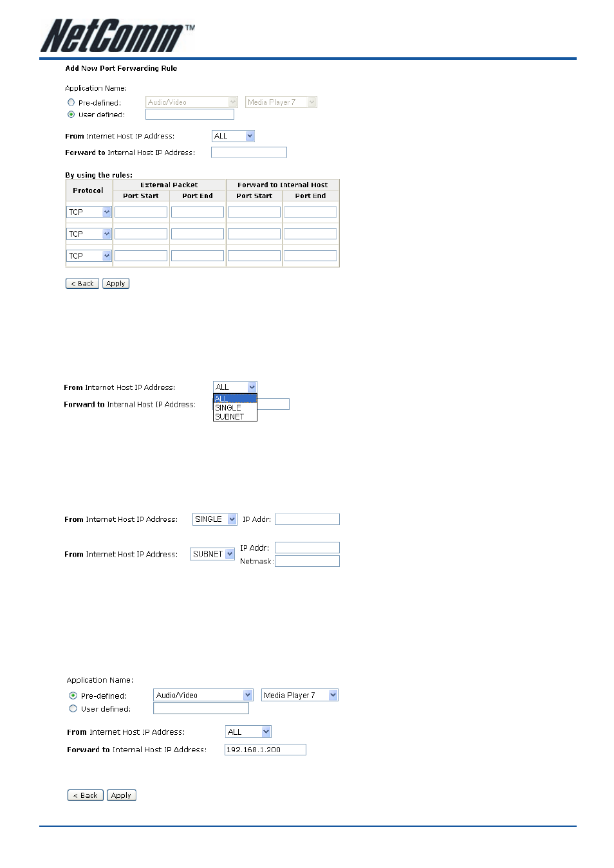This screenshot has width=614, height=868.
Task: Open the first row TCP protocol dropdown
Action: point(89,212)
